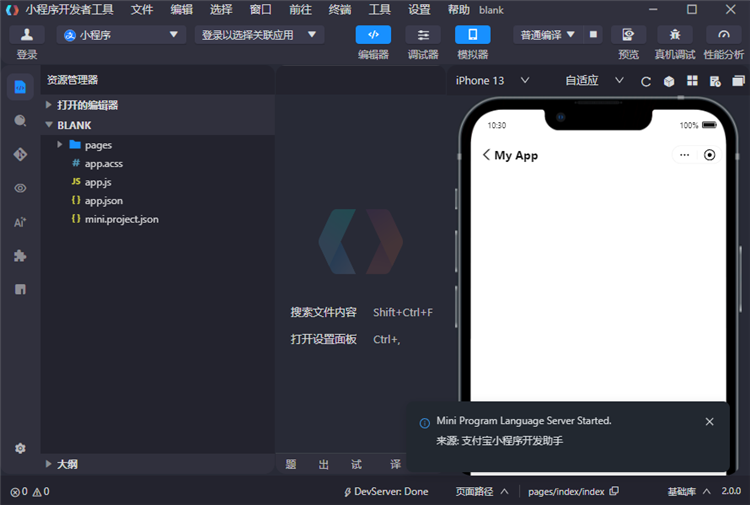This screenshot has width=750, height=505.
Task: Open the Explorer panel in the sidebar
Action: (x=20, y=87)
